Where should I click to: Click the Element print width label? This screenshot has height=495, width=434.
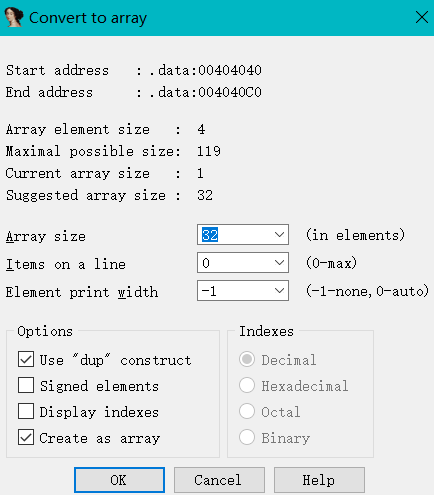point(82,292)
